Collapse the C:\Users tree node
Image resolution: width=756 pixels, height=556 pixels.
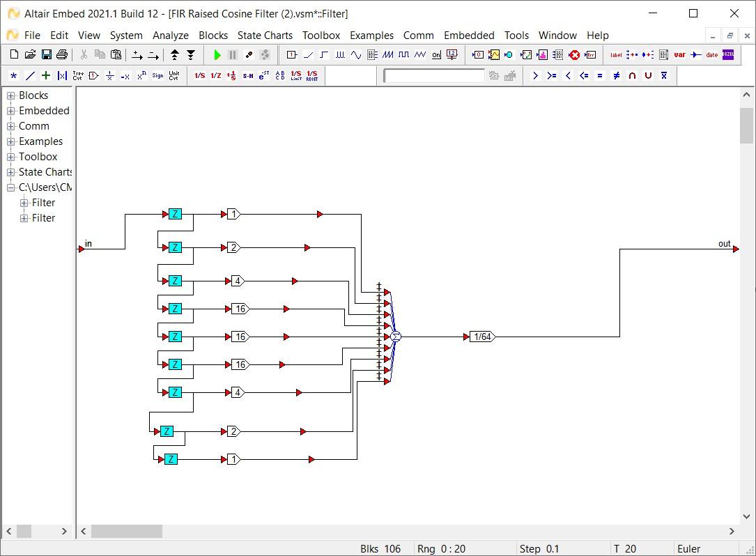[11, 187]
